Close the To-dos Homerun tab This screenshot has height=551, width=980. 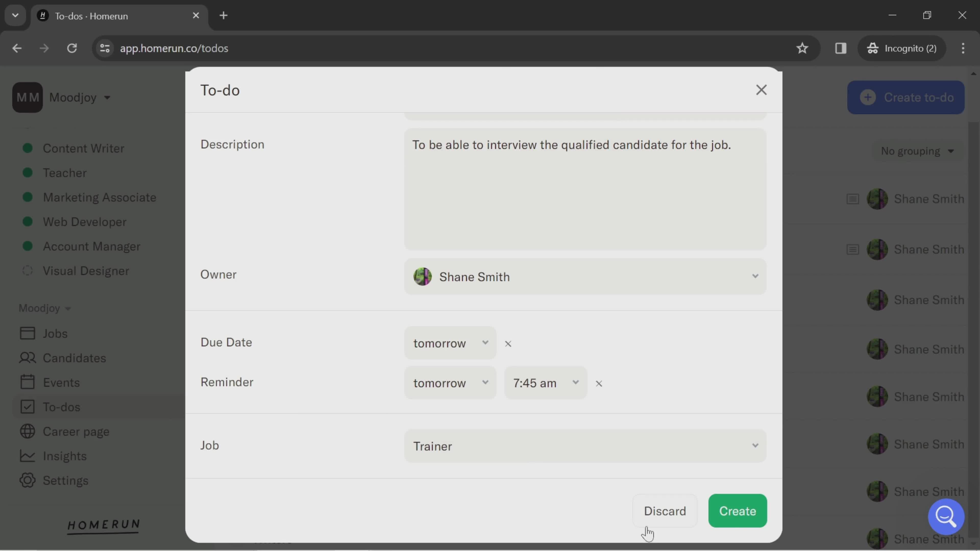(196, 16)
